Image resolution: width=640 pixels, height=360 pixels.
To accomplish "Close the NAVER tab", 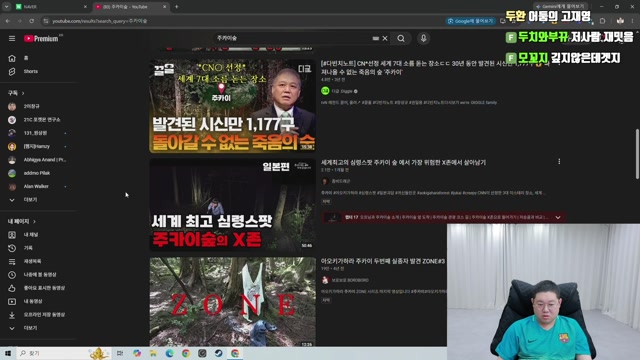I will tap(85, 7).
